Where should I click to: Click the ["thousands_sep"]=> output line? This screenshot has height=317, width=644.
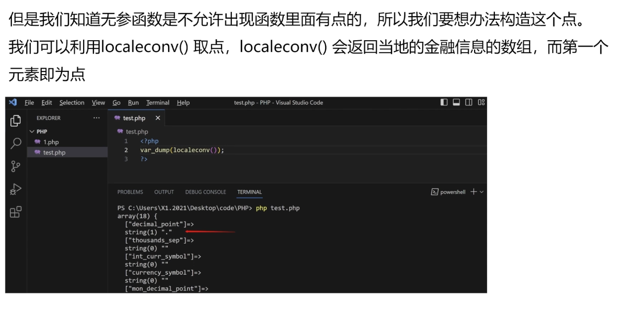coord(159,240)
